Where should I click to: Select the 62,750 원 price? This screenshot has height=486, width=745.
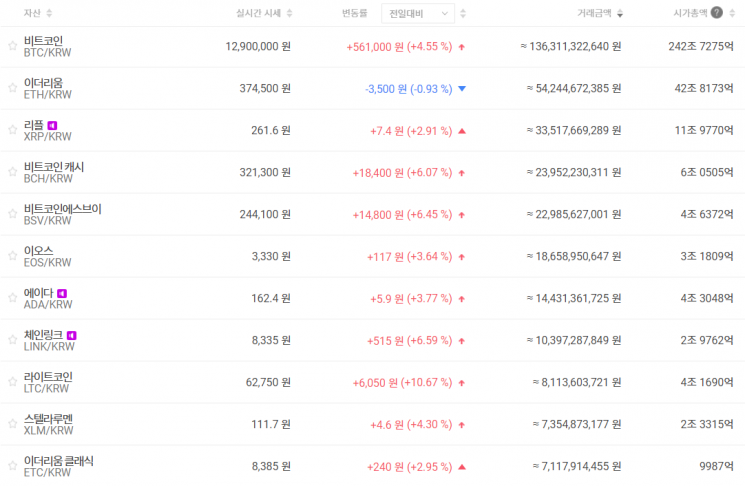(x=268, y=382)
